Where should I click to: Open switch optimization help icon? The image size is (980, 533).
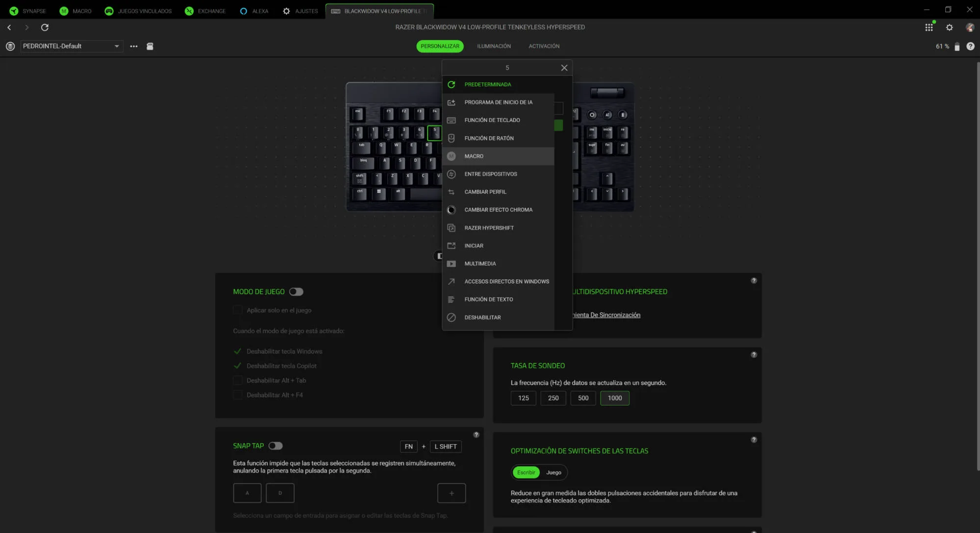[754, 440]
